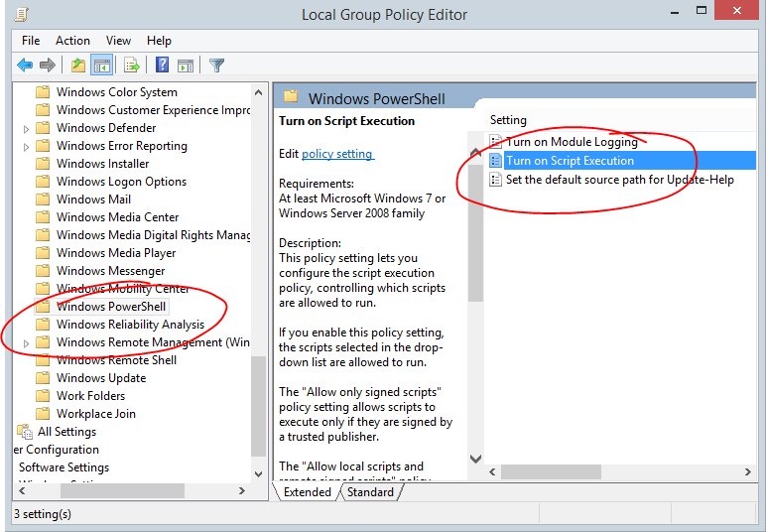
Task: Open the Help menu
Action: pos(159,41)
